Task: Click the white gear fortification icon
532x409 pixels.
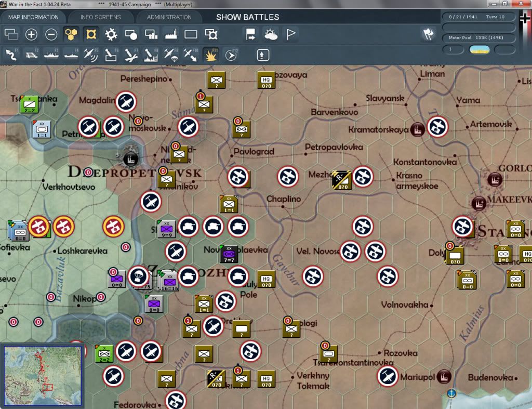Action: click(x=111, y=34)
